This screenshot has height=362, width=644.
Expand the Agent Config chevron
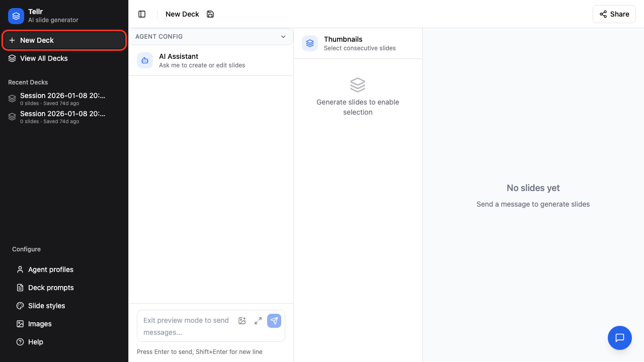pyautogui.click(x=283, y=37)
